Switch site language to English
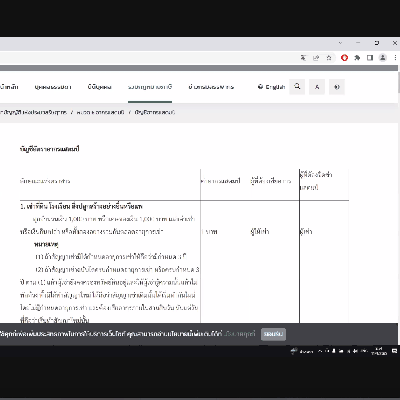Image resolution: width=400 pixels, height=400 pixels. coord(271,87)
